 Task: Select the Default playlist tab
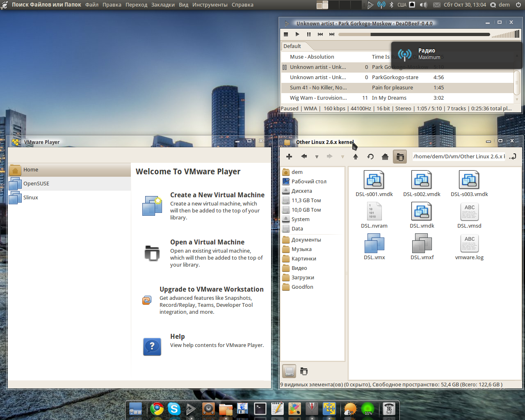click(x=292, y=46)
